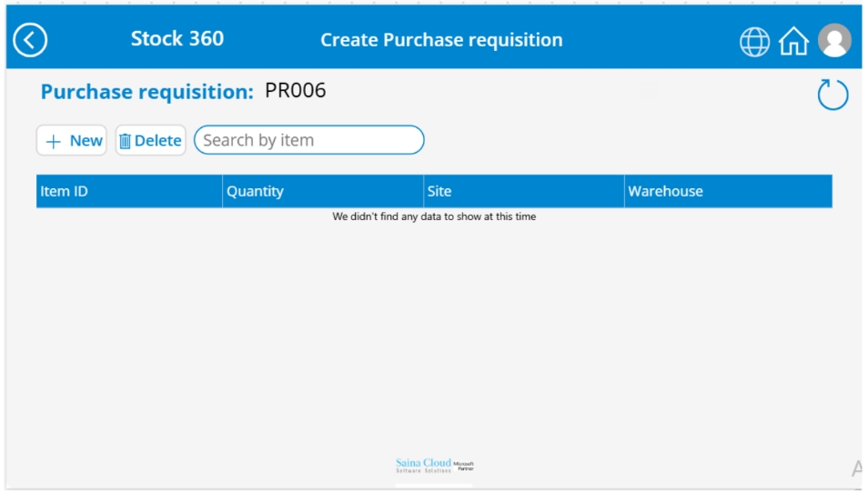The image size is (868, 494).
Task: Click the no data found message
Action: pos(434,217)
